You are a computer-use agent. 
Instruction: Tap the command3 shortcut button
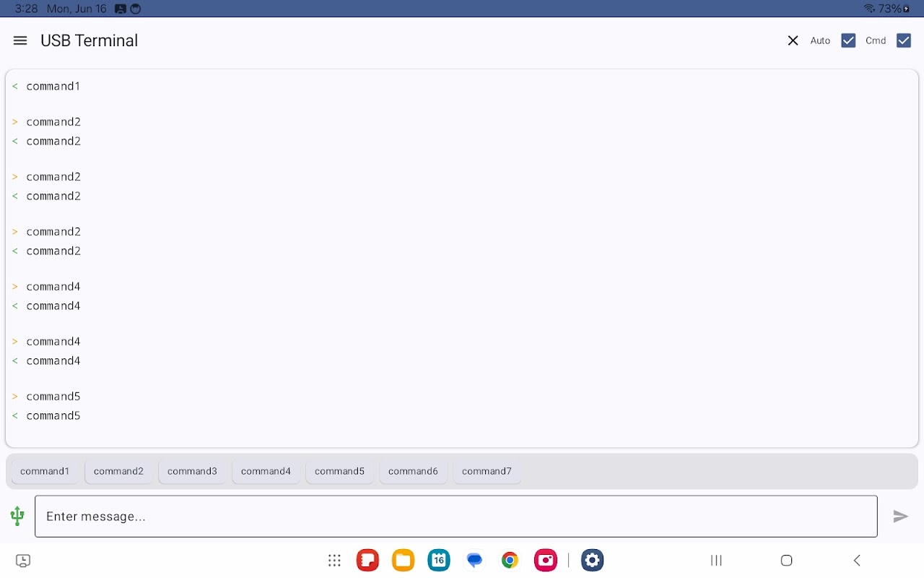192,471
